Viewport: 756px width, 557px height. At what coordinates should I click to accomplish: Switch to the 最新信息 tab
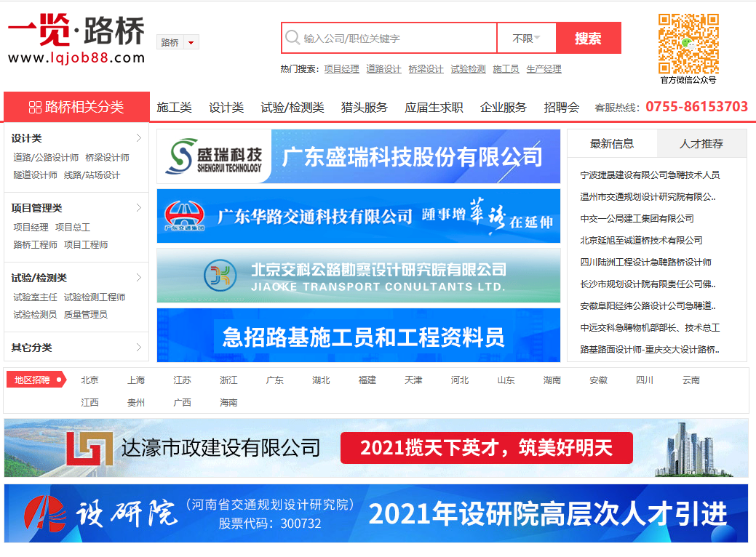pos(612,143)
